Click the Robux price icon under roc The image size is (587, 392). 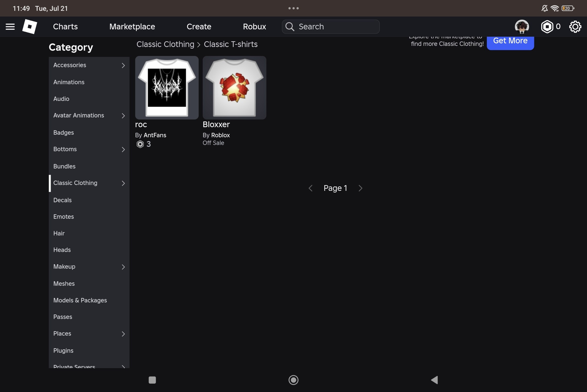point(140,144)
